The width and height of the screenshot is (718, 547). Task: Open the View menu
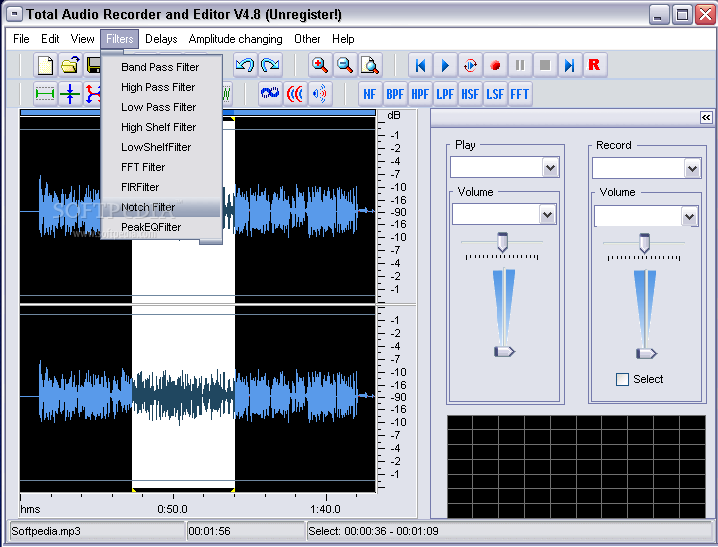click(82, 39)
